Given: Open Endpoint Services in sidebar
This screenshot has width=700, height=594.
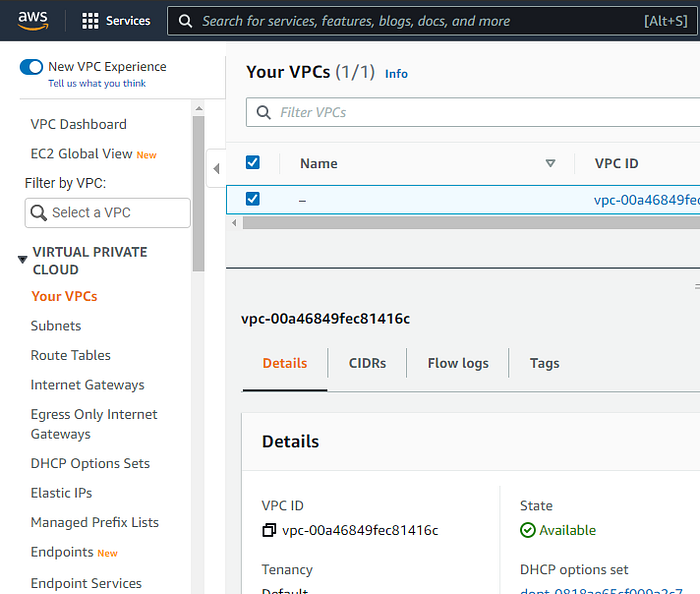Looking at the screenshot, I should tap(86, 583).
